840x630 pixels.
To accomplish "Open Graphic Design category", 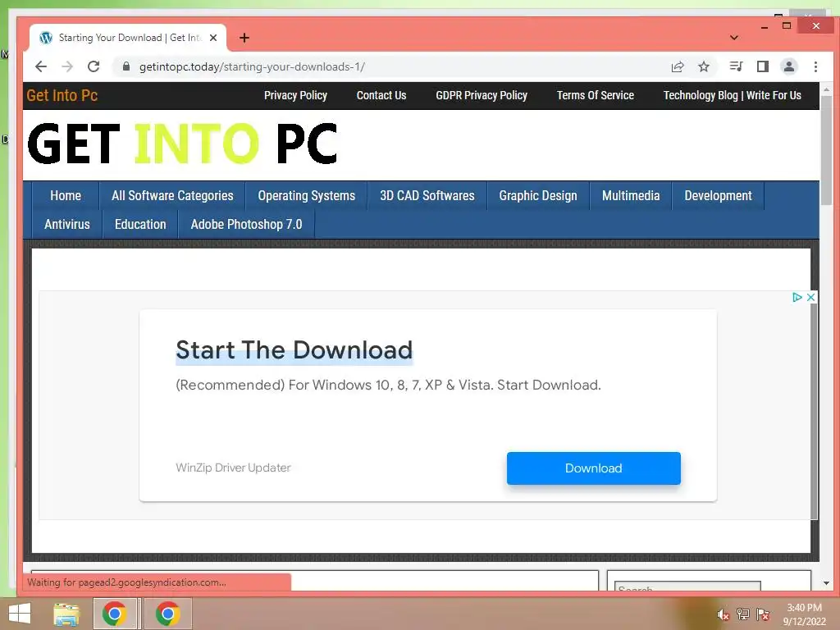I will point(538,195).
